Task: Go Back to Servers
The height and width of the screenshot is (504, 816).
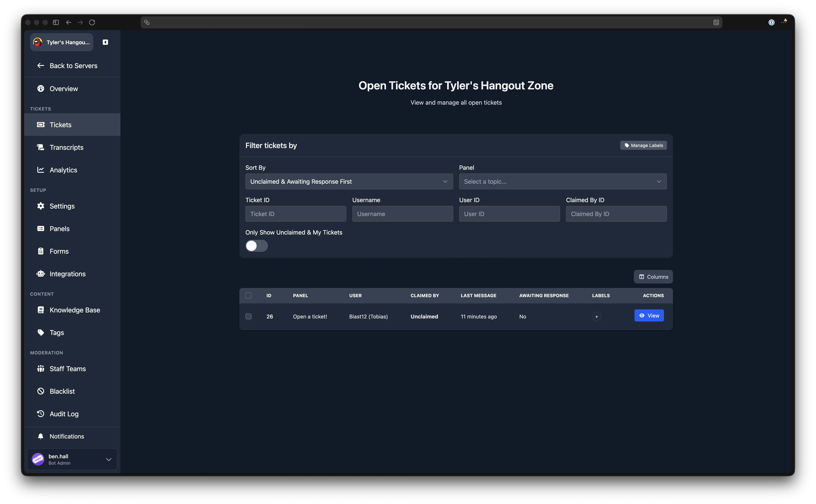Action: [x=72, y=66]
